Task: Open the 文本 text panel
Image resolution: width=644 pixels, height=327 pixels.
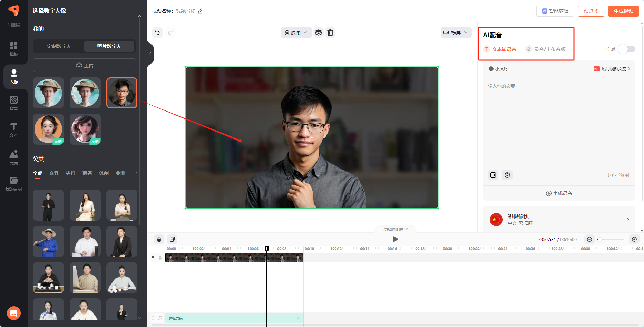Action: (14, 130)
